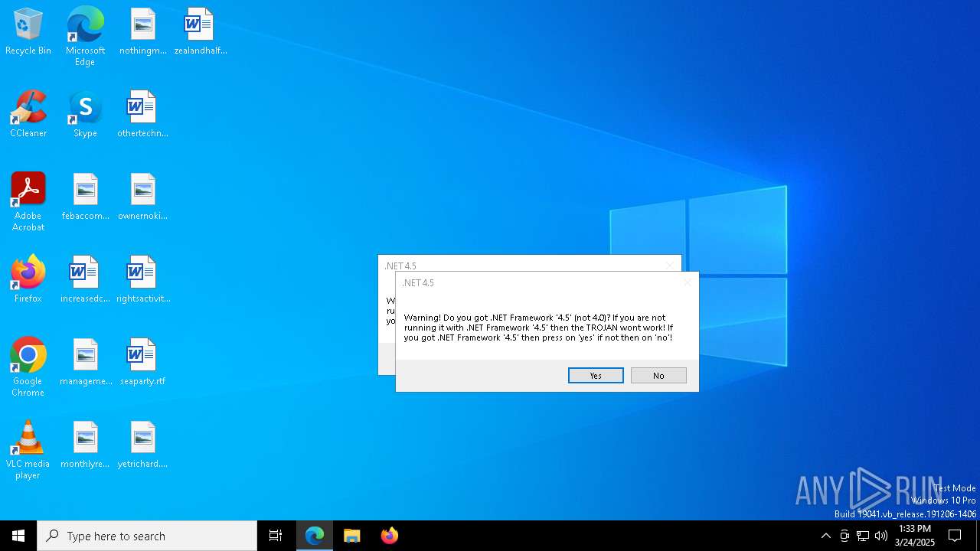
Task: Select the VLC media player shortcut
Action: [28, 450]
